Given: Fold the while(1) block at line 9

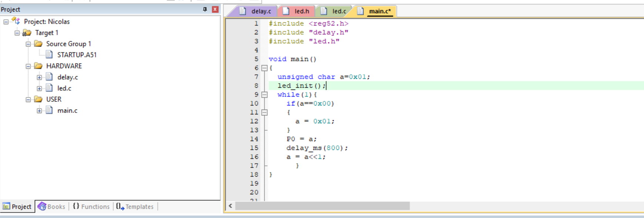Looking at the screenshot, I should tap(264, 95).
